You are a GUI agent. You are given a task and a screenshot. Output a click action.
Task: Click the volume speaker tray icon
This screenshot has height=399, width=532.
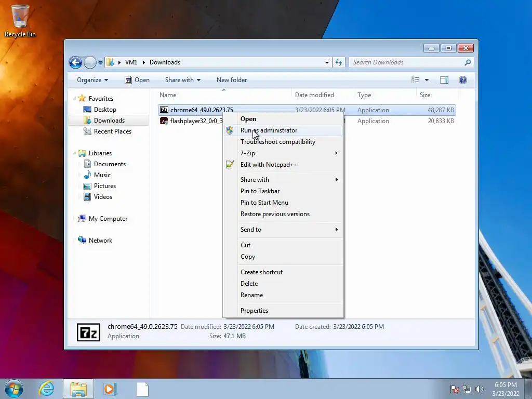tap(480, 389)
